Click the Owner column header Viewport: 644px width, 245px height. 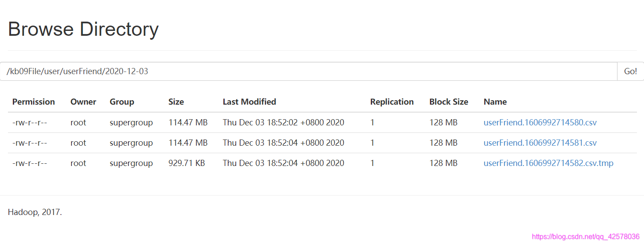tap(83, 102)
